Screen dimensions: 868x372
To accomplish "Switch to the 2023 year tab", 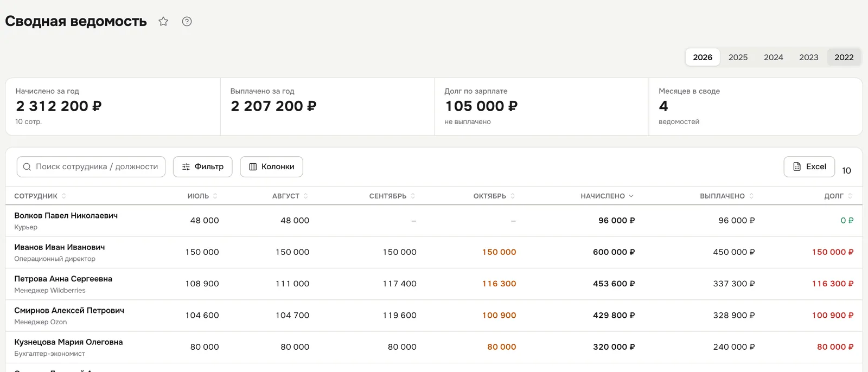I will click(809, 57).
